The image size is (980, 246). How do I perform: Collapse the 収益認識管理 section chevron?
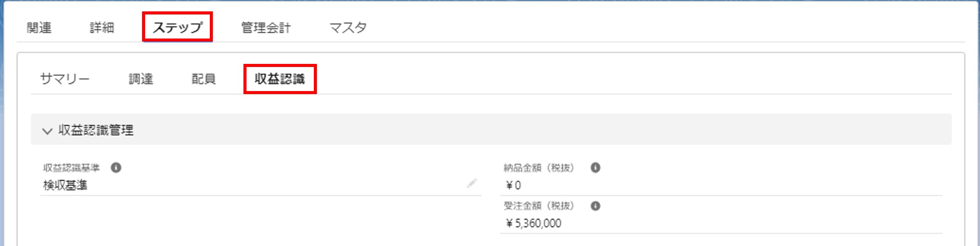47,130
